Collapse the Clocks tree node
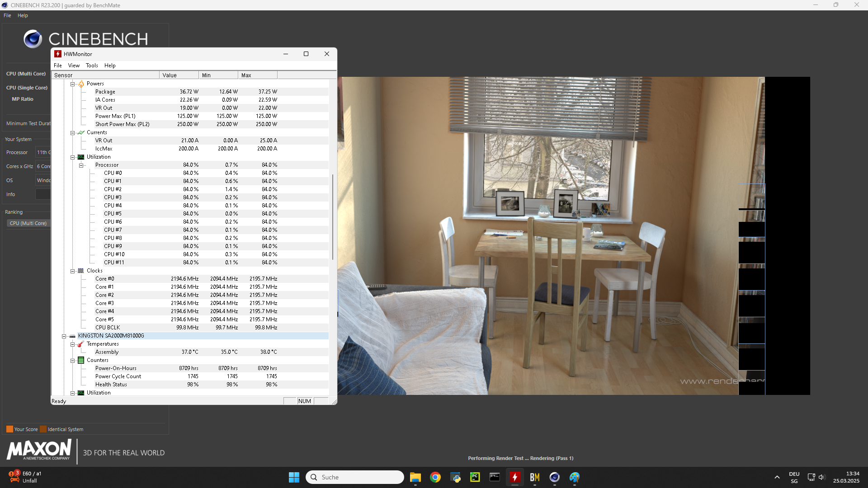Screen dimensions: 868x488 pyautogui.click(x=72, y=271)
